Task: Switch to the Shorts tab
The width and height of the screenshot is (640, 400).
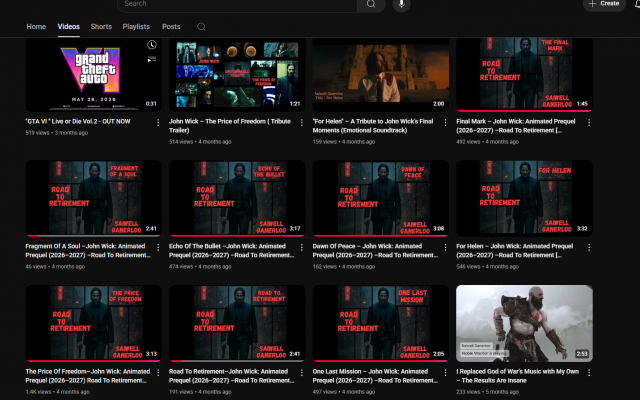Action: [x=101, y=27]
